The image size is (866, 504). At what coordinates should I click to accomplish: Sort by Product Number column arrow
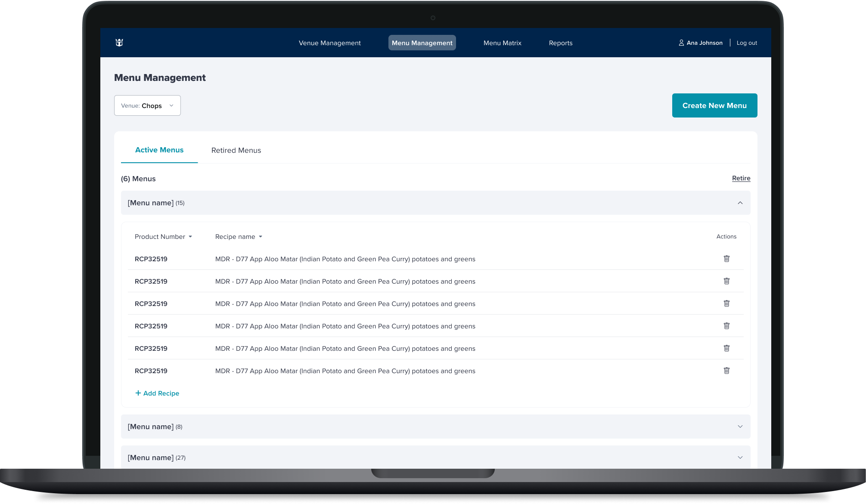(x=190, y=237)
